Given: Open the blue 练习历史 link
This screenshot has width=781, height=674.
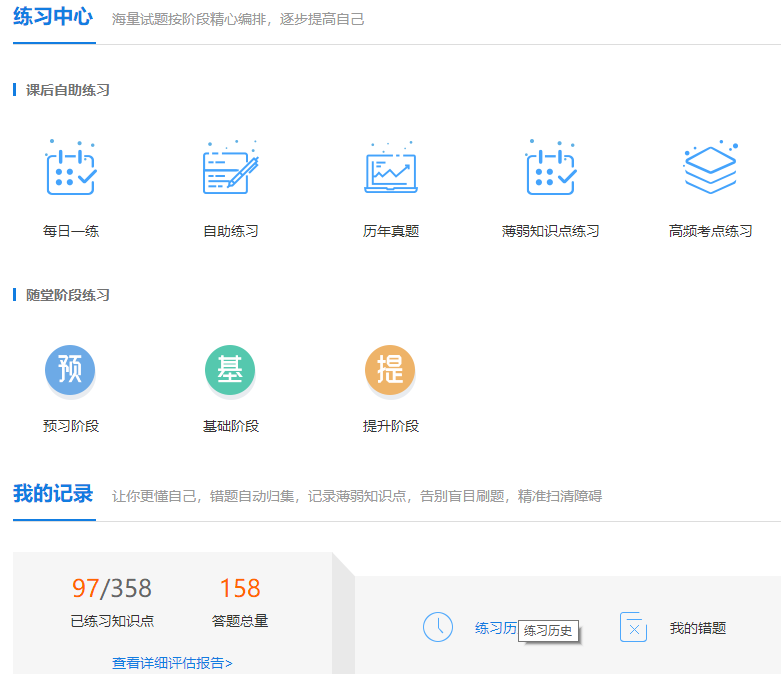Looking at the screenshot, I should tap(496, 628).
